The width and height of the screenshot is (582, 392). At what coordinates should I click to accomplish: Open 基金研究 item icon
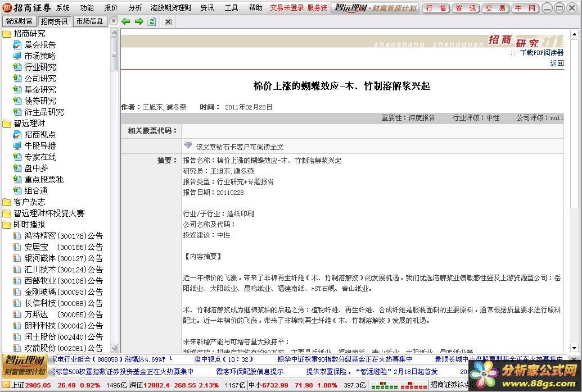click(17, 89)
